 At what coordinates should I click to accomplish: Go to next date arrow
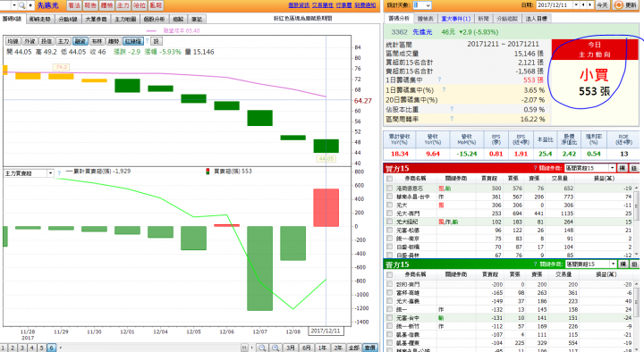click(x=589, y=5)
